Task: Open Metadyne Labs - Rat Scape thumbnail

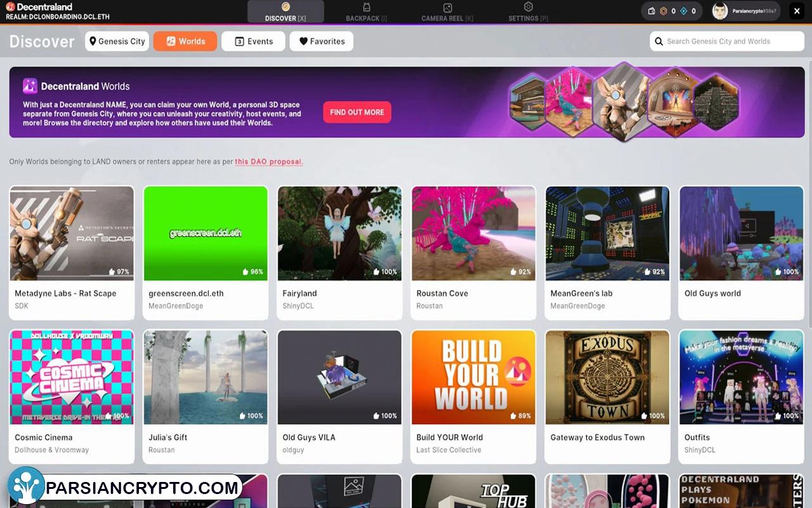Action: coord(72,233)
